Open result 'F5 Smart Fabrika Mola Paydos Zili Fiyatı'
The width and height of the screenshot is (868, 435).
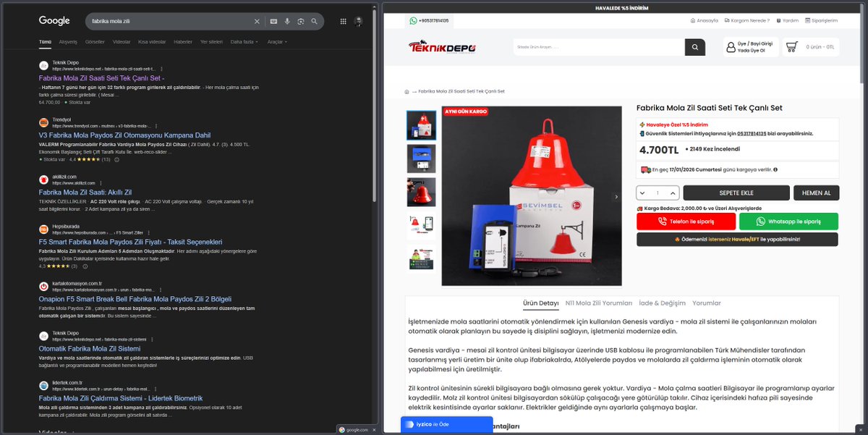coord(130,241)
